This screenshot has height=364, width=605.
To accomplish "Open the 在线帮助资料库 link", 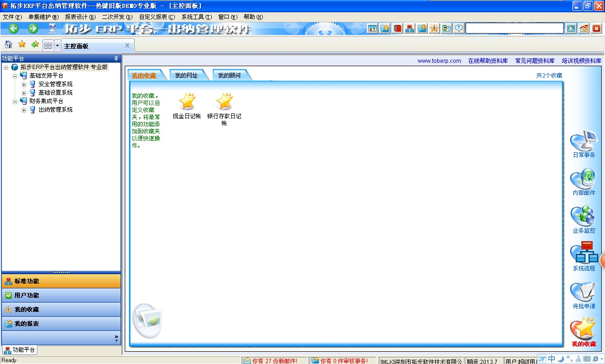I will coord(488,61).
